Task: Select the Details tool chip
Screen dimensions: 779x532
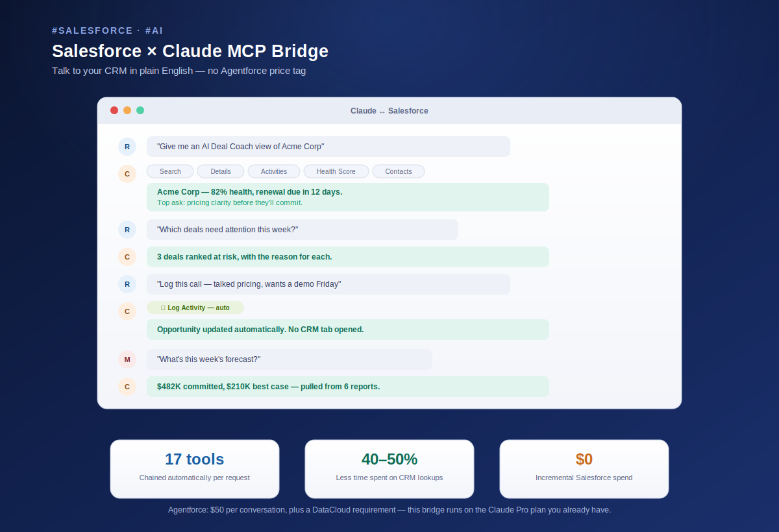Action: click(221, 171)
